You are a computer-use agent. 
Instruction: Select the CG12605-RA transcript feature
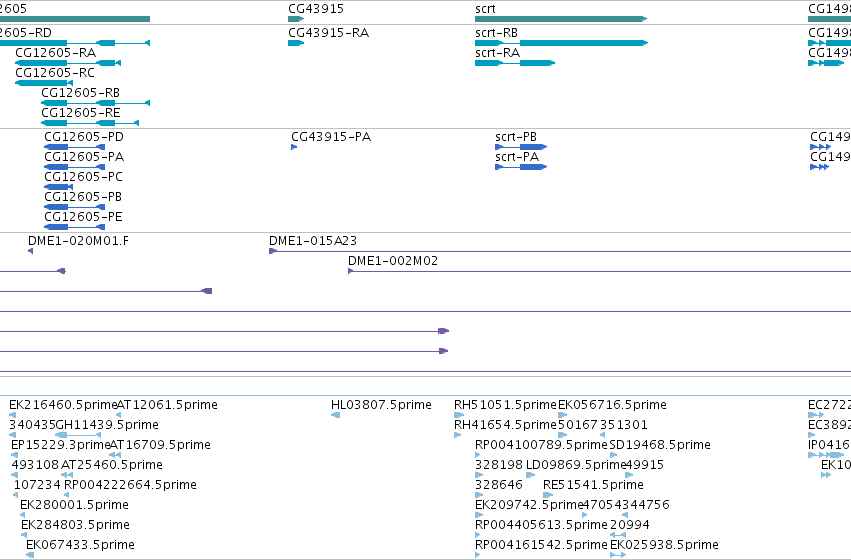point(68,63)
